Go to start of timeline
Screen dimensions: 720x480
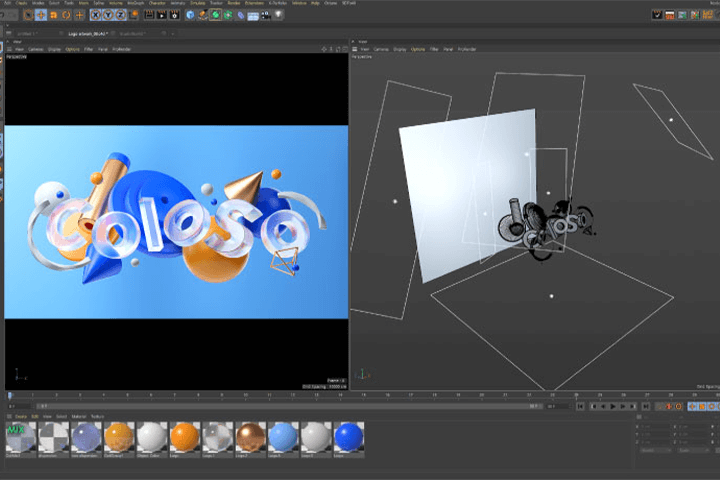(x=580, y=407)
